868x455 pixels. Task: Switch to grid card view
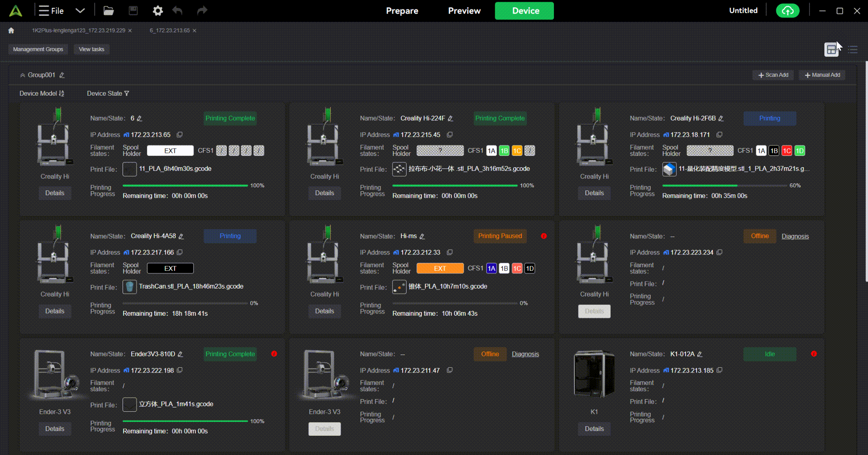click(831, 49)
